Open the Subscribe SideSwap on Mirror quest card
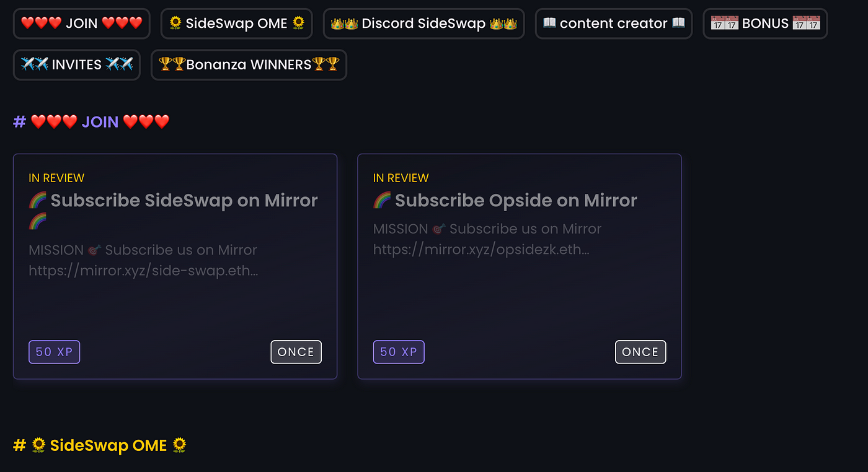 tap(175, 266)
